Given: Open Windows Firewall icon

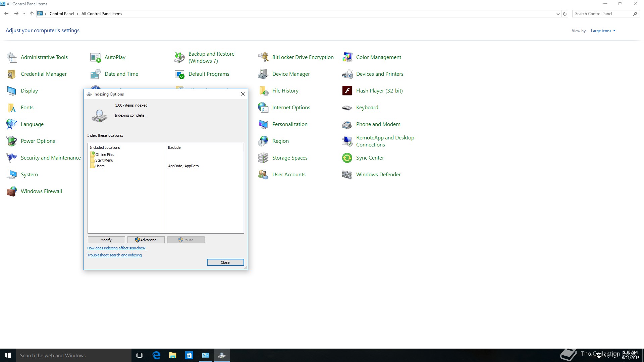Looking at the screenshot, I should coord(12,191).
